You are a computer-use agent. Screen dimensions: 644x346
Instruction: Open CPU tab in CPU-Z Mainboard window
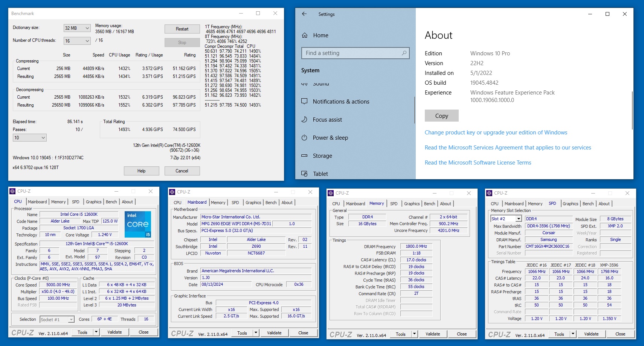177,203
